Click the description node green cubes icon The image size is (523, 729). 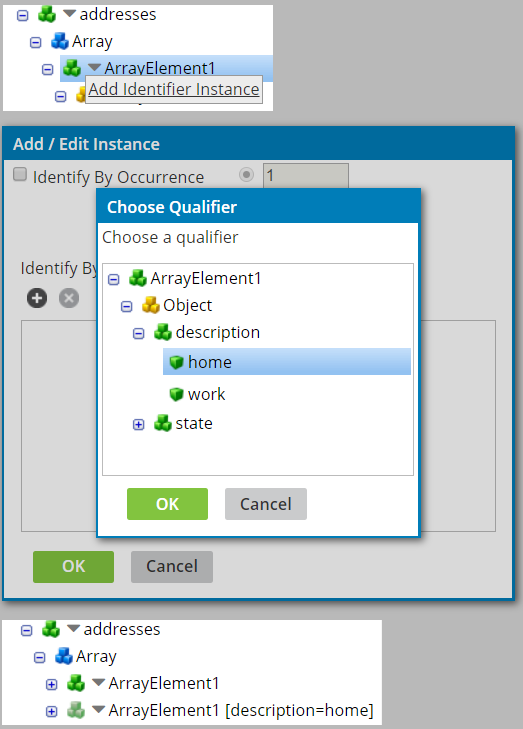[163, 332]
